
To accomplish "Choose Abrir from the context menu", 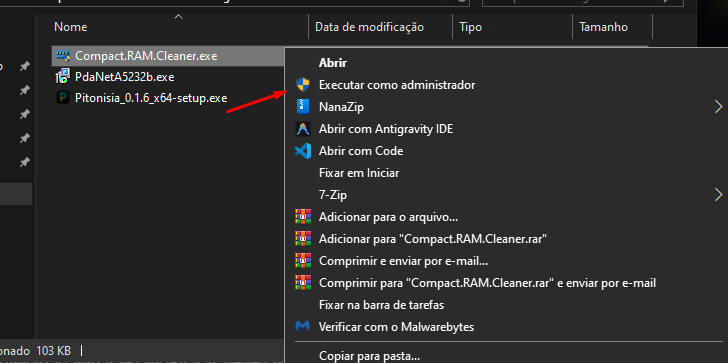I will 333,63.
